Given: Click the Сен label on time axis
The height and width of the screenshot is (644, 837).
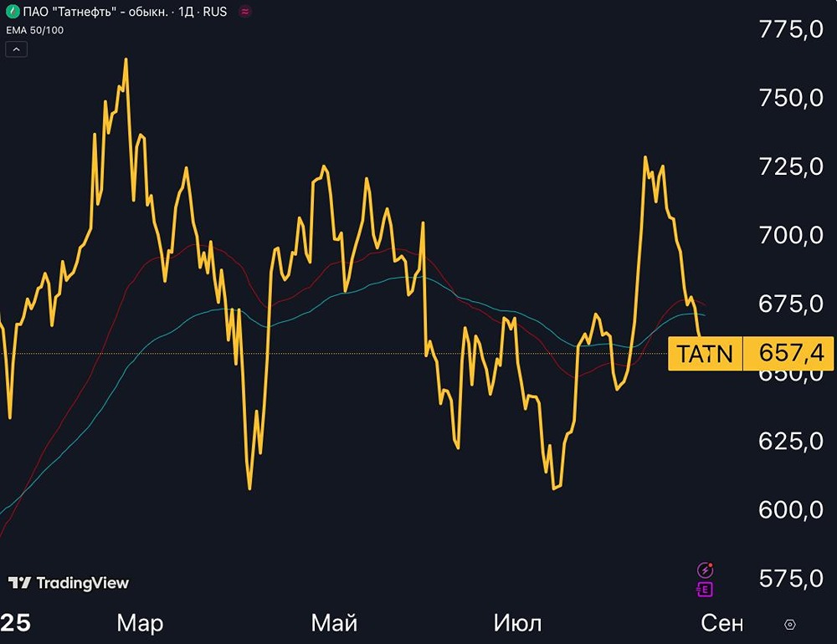Looking at the screenshot, I should click(721, 622).
